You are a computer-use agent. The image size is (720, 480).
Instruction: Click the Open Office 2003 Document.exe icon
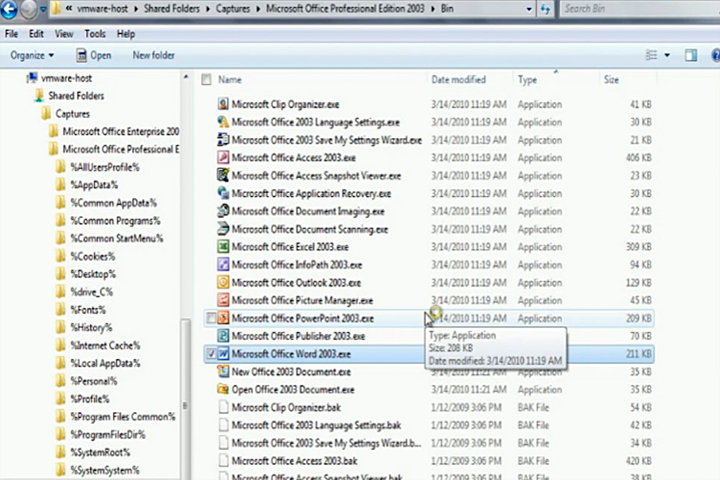pyautogui.click(x=223, y=390)
